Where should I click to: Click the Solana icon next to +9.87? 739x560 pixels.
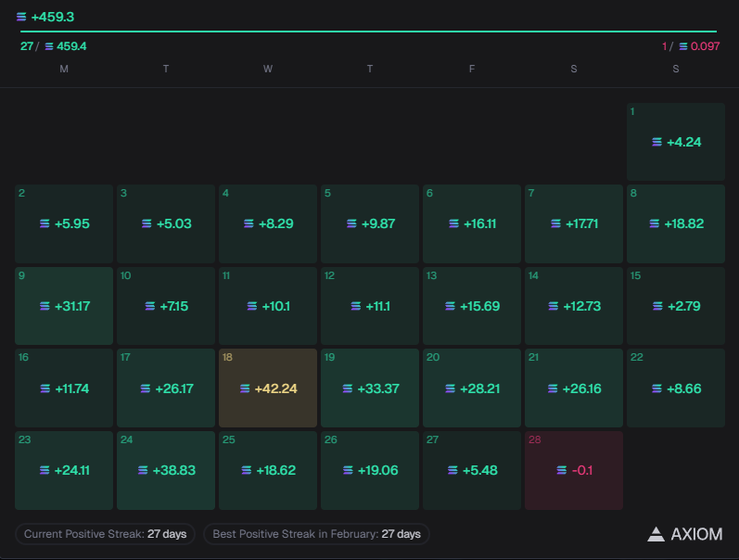coord(351,223)
